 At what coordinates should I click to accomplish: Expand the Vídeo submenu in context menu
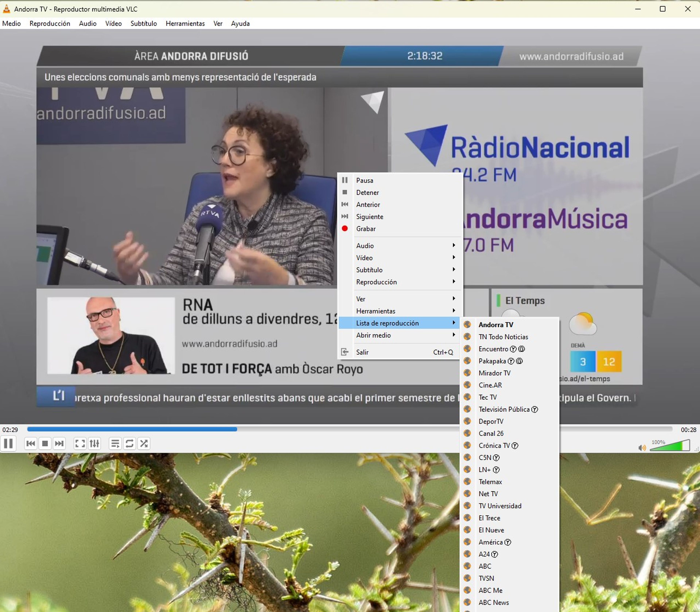pos(400,258)
